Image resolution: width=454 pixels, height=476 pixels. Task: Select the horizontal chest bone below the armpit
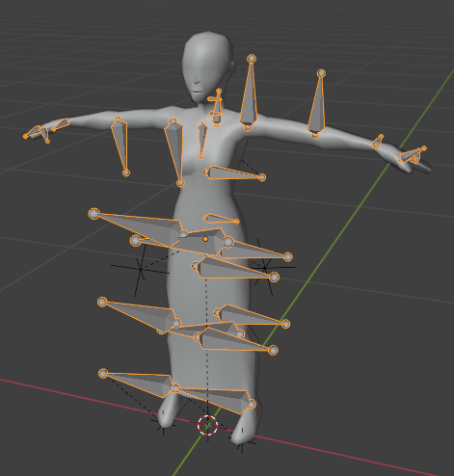[234, 173]
